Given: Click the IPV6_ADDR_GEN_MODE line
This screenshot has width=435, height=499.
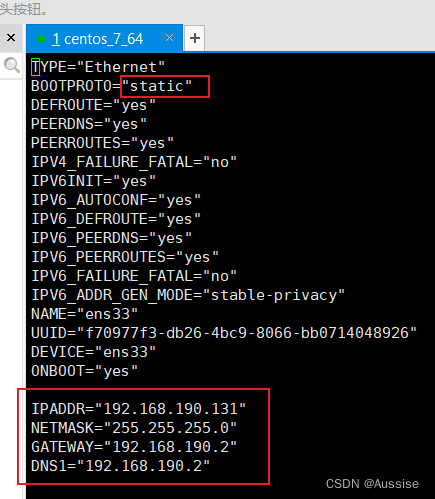Looking at the screenshot, I should coord(188,295).
